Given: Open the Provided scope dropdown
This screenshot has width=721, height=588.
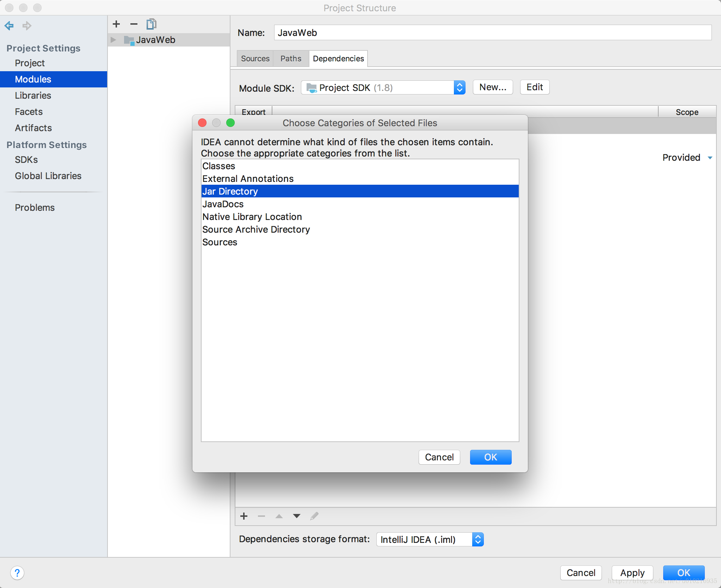Looking at the screenshot, I should [710, 158].
